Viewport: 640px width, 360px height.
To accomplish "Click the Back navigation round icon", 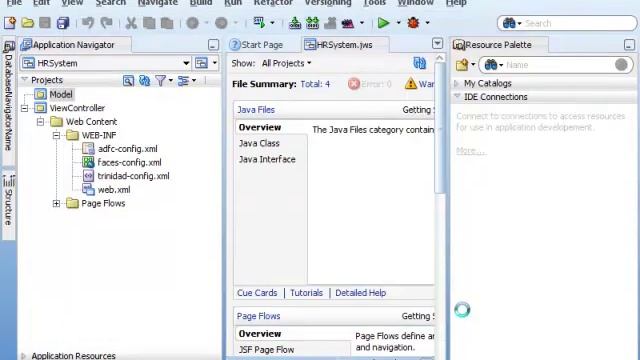I will click(x=192, y=23).
